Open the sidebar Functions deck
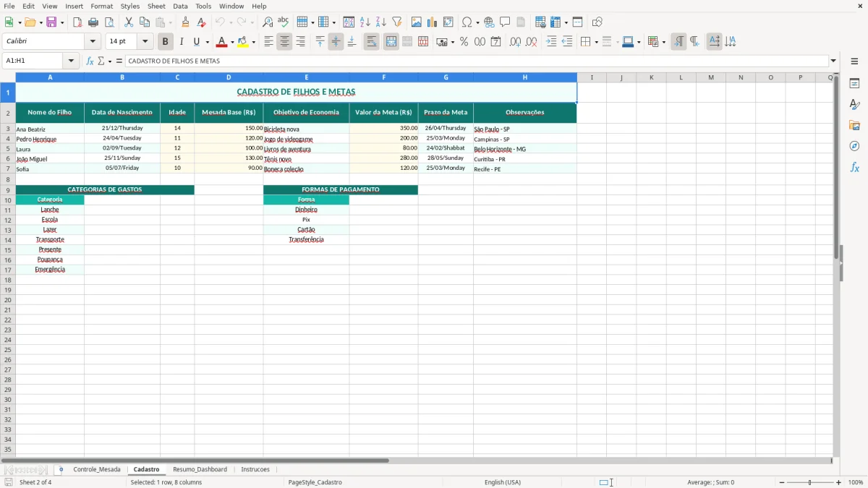Viewport: 868px width, 488px height. [x=854, y=167]
